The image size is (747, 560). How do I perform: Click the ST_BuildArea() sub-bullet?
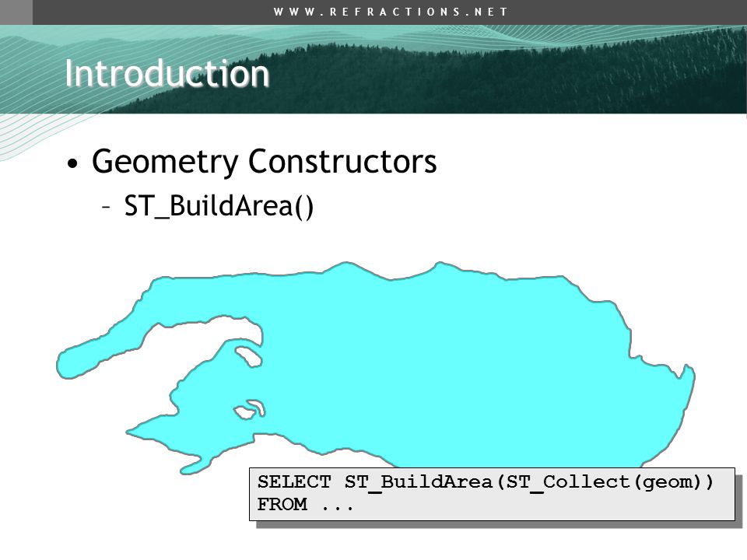coord(219,206)
